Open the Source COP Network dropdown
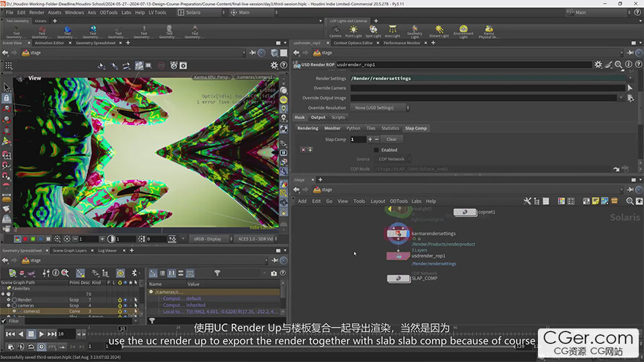The image size is (644, 362). 392,159
